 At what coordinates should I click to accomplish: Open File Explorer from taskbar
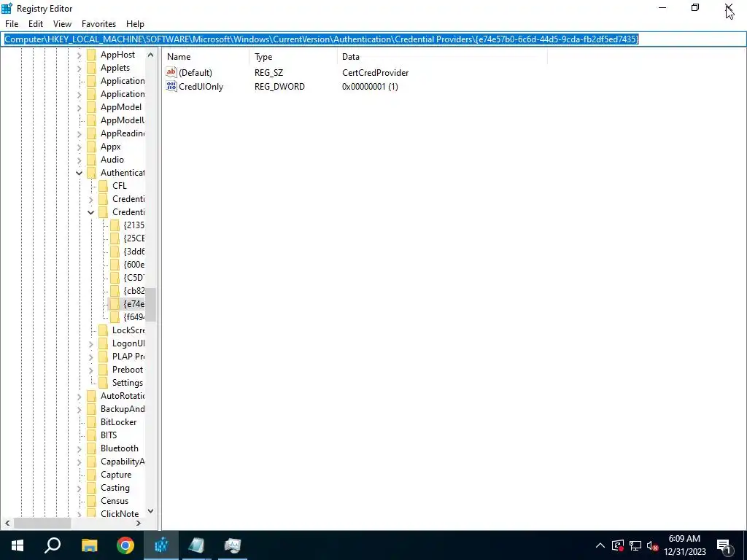click(89, 545)
